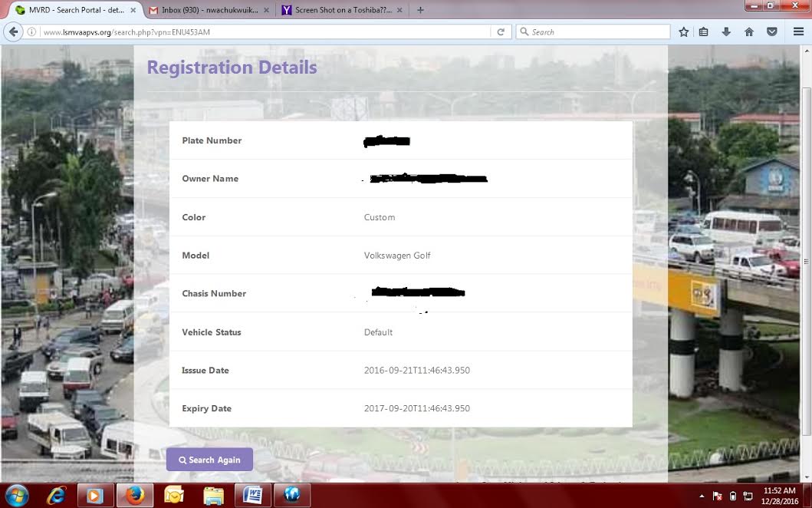Show hidden system tray icons
The height and width of the screenshot is (508, 812).
702,496
